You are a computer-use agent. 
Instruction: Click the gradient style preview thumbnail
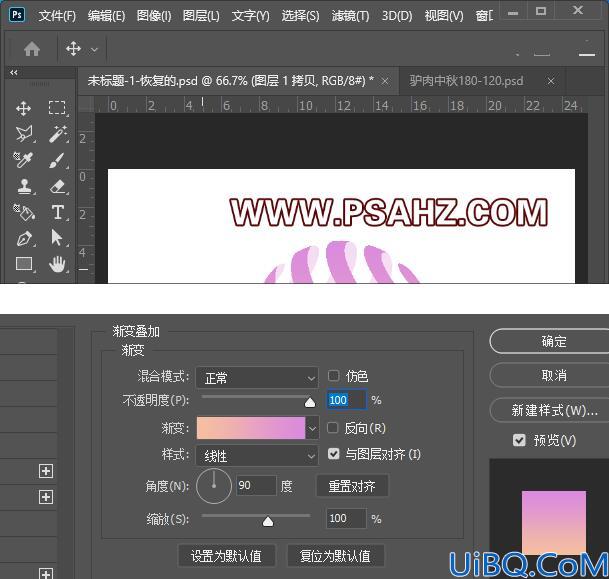tap(553, 522)
